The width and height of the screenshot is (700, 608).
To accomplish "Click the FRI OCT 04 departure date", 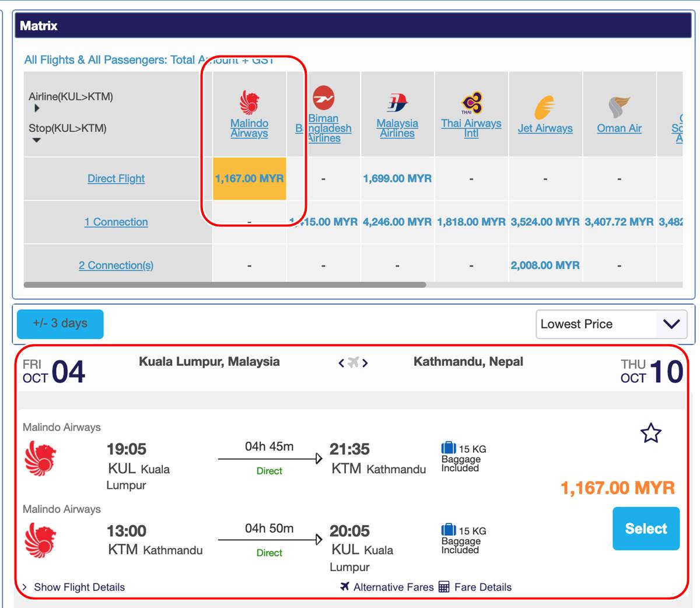I will point(54,372).
